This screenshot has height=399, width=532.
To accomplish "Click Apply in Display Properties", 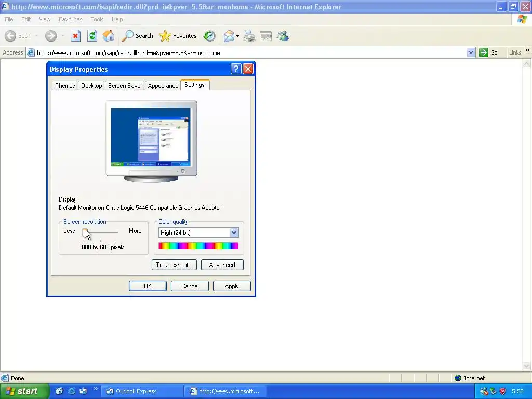I will 232,286.
